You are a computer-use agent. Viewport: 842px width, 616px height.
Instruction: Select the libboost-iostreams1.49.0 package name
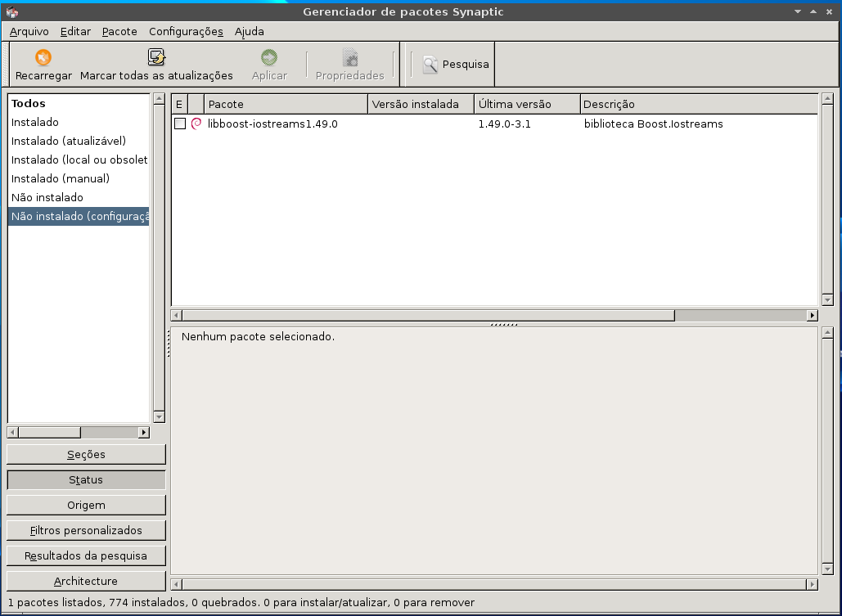(x=272, y=124)
